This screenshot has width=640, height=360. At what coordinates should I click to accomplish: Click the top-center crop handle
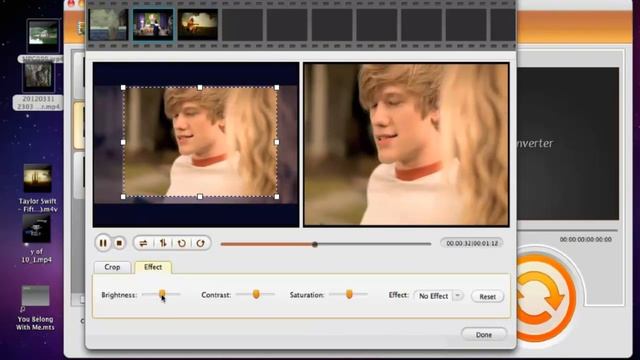coord(200,87)
